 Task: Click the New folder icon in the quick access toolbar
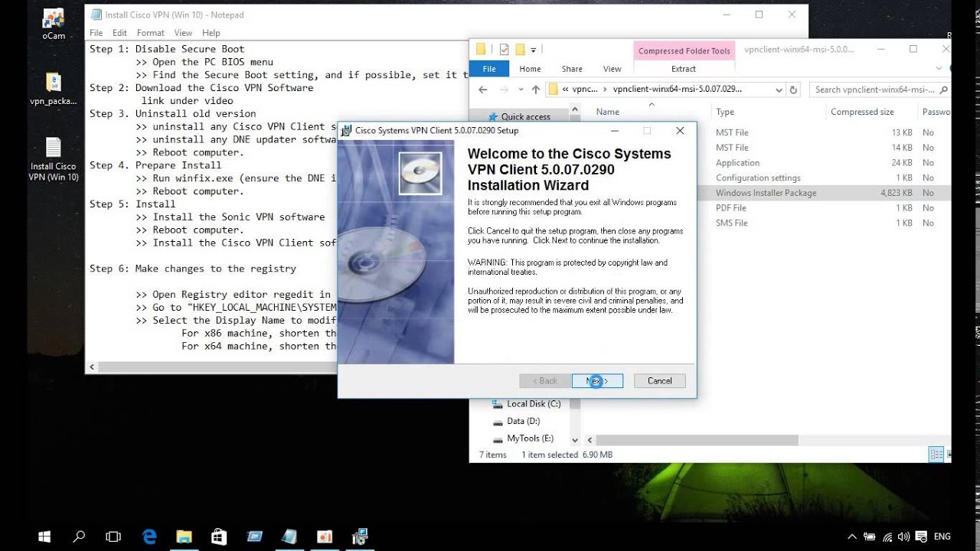(x=520, y=49)
